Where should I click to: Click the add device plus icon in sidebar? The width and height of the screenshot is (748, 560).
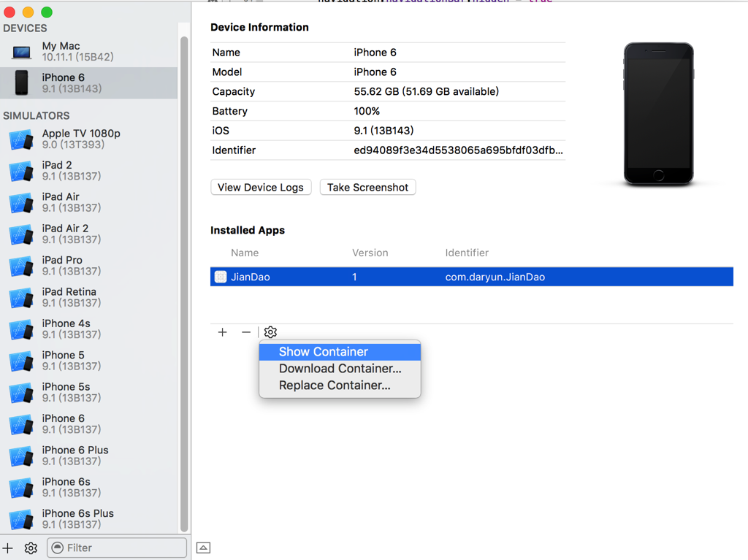[x=8, y=548]
